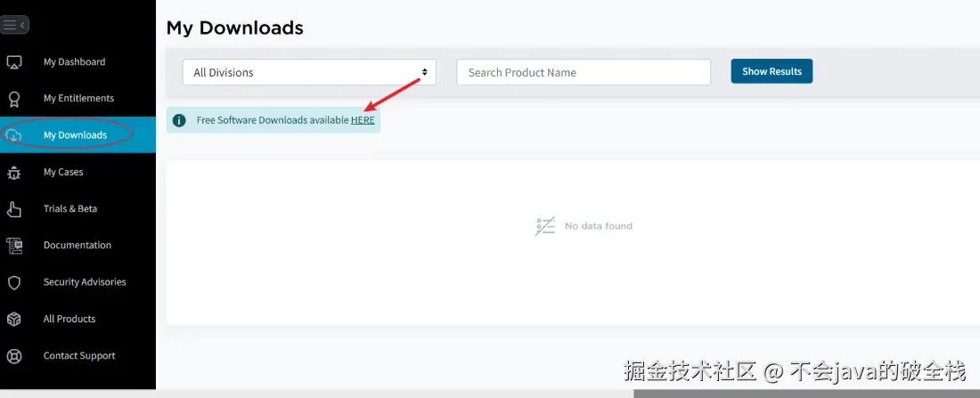The image size is (980, 398).
Task: Open Contact Support
Action: [79, 355]
